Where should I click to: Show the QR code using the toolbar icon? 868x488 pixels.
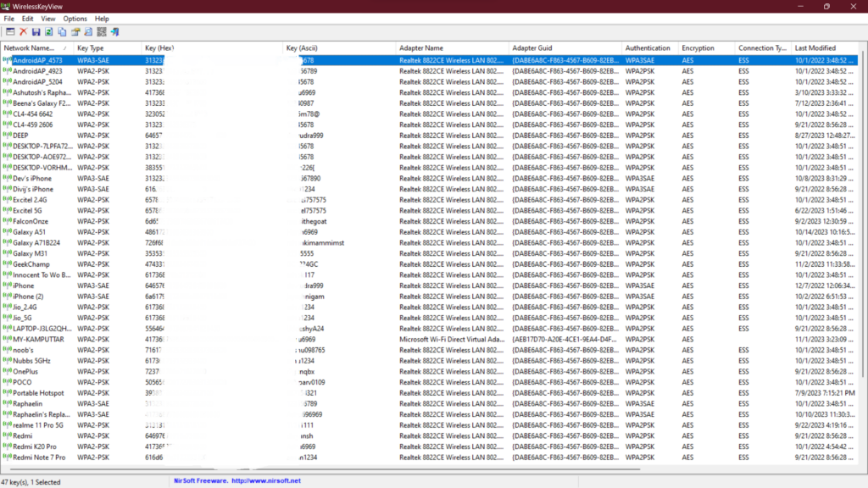point(102,31)
